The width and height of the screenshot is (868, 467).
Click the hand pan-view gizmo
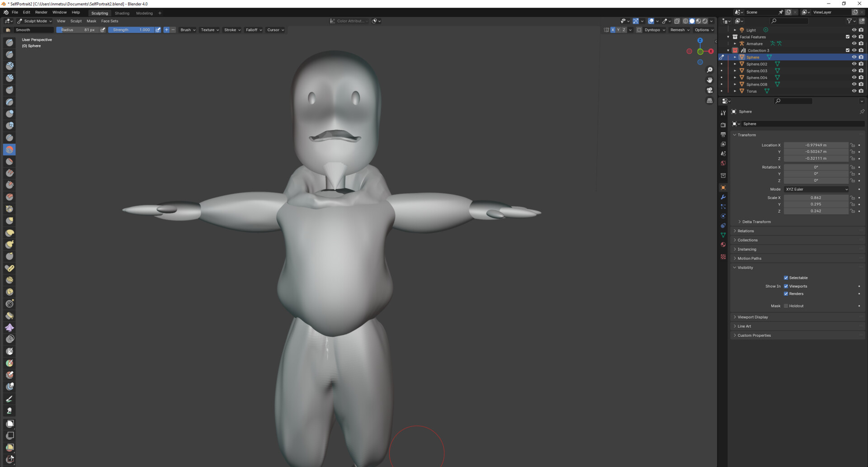(709, 80)
